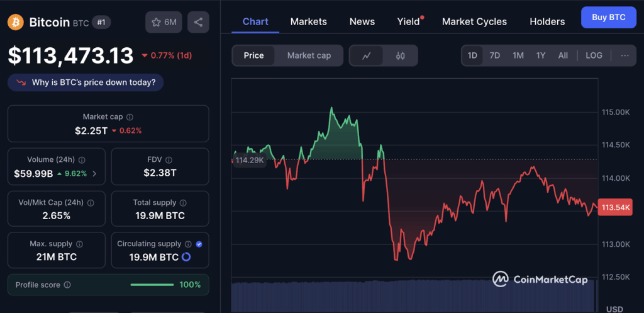Click info icon next to Profile score

click(67, 285)
